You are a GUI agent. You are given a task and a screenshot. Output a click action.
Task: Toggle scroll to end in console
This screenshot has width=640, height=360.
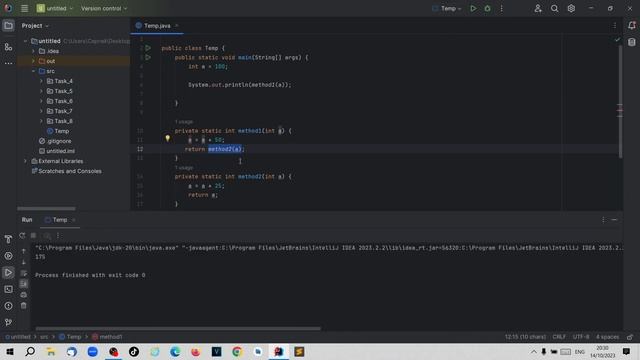coord(24,284)
